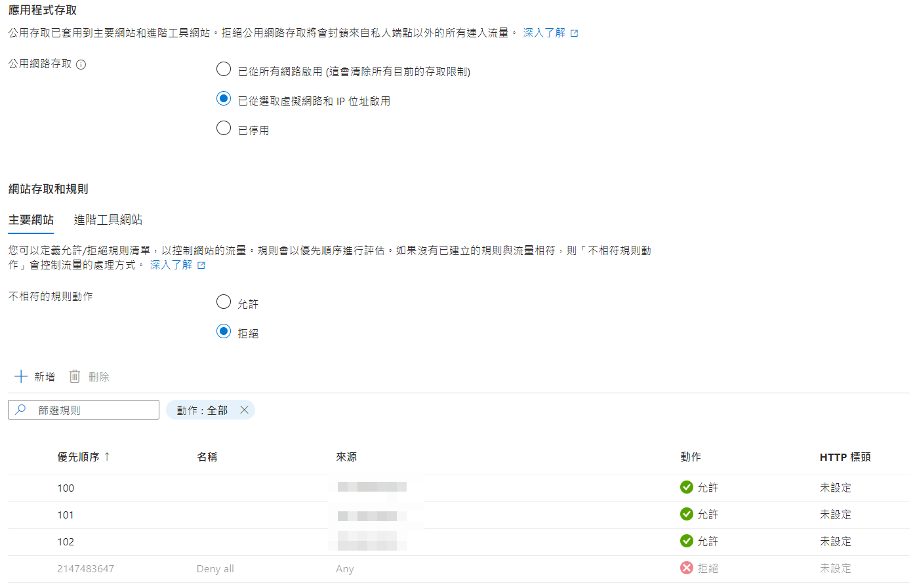Screen dimensions: 915x588
Task: Click the trash can 刪除 icon
Action: (75, 376)
